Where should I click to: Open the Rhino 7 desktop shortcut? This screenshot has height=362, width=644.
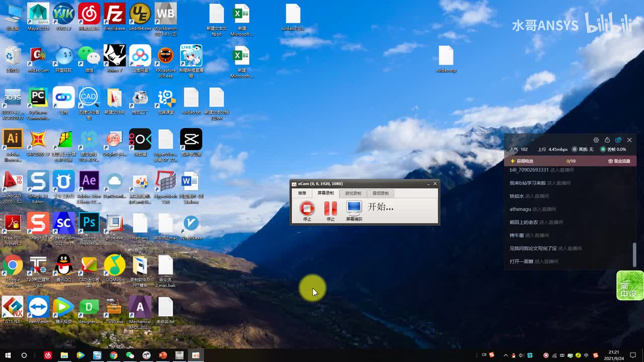point(114,59)
